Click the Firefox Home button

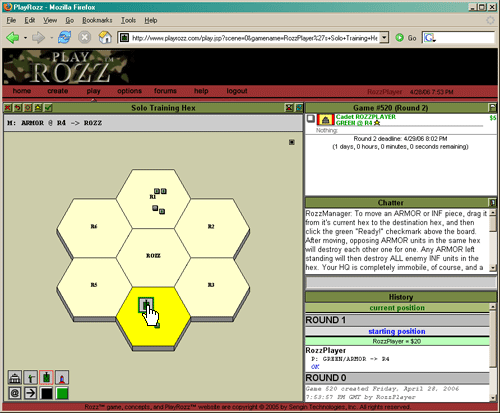pos(105,37)
